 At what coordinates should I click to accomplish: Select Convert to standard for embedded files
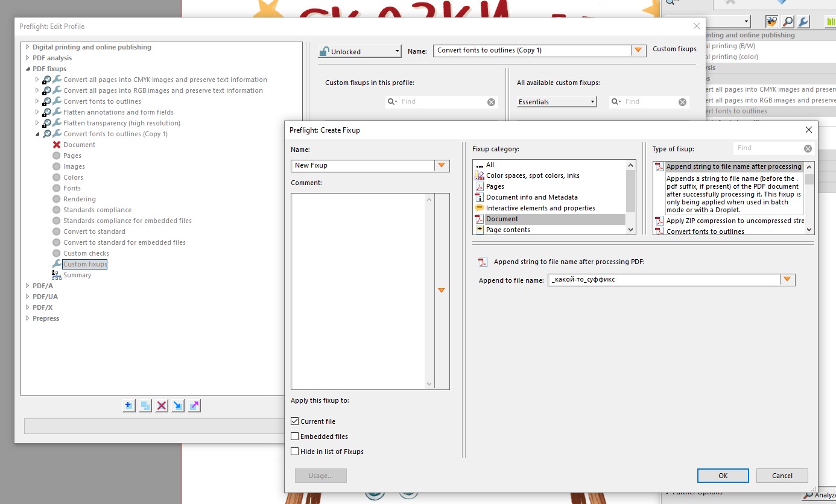pyautogui.click(x=124, y=242)
